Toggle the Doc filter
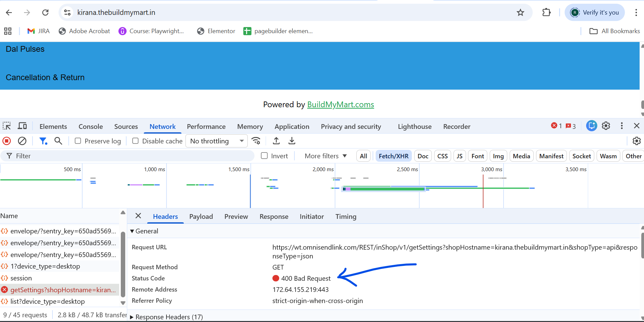This screenshot has height=322, width=644. click(423, 156)
